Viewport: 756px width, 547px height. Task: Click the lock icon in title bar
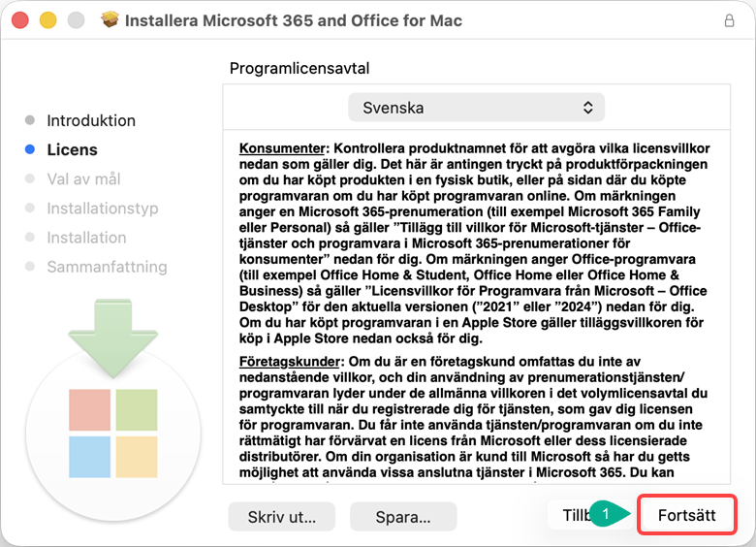729,20
